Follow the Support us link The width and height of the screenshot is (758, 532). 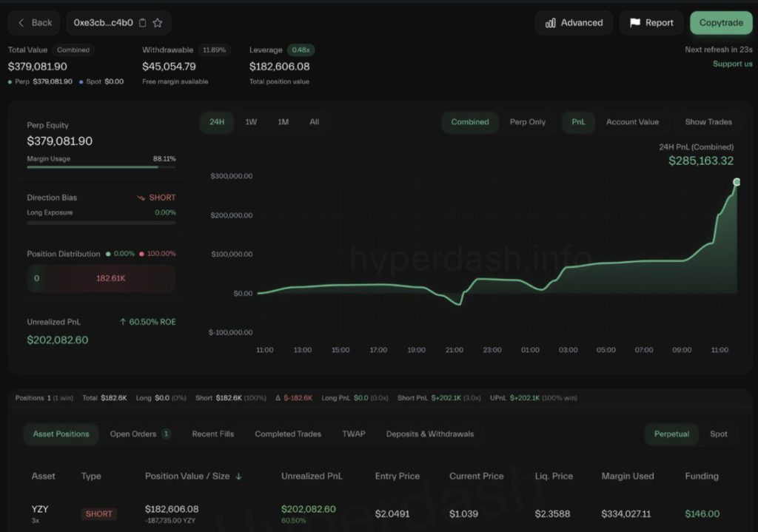(732, 64)
